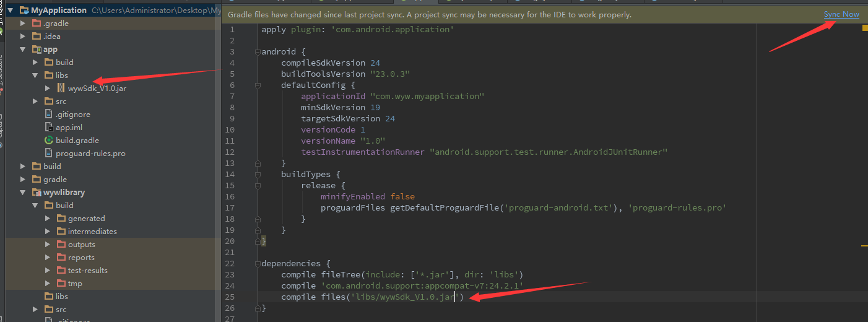Click the appcompat-v7:24.2.1 dependency line

coord(402,286)
